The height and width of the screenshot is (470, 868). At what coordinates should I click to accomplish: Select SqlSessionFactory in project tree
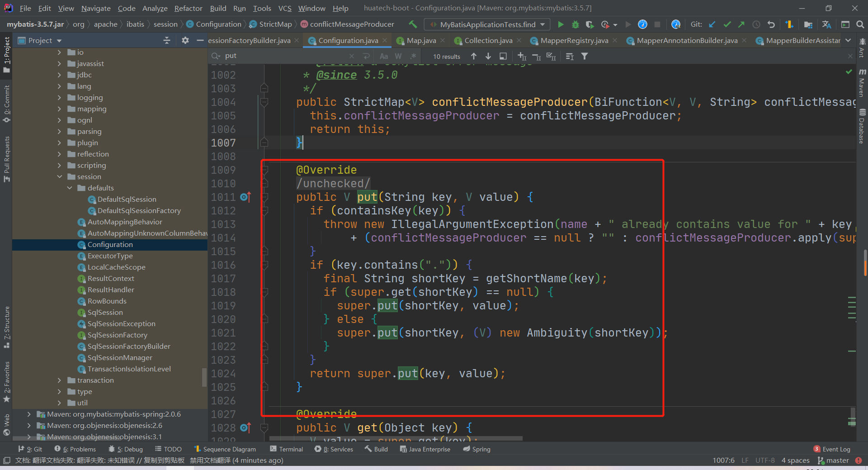tap(117, 335)
